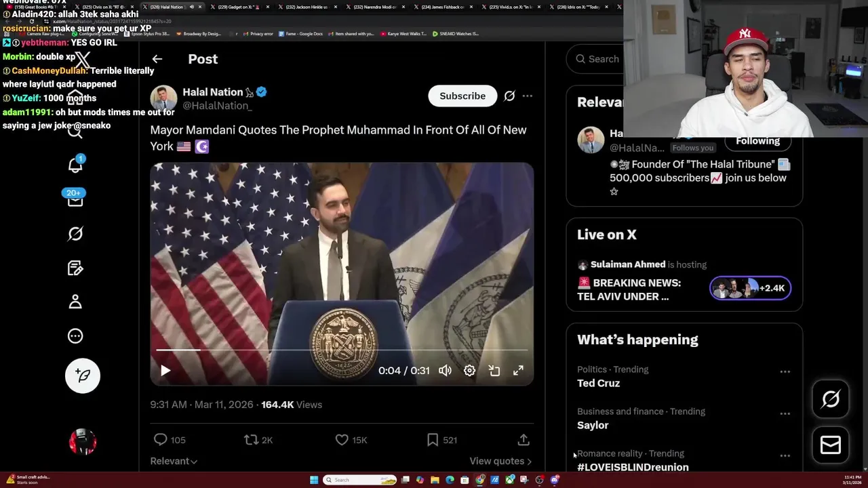Seek along the video progress bar
This screenshot has height=488, width=868.
[x=342, y=350]
